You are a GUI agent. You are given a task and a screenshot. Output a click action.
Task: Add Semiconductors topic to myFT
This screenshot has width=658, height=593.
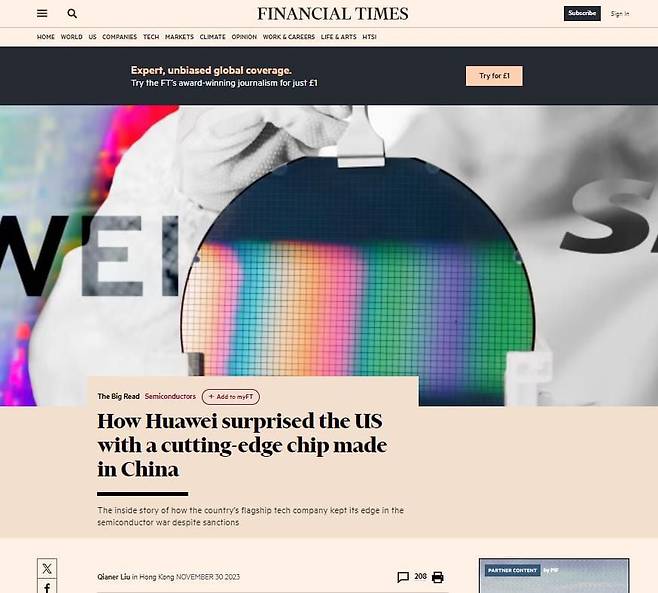(231, 397)
